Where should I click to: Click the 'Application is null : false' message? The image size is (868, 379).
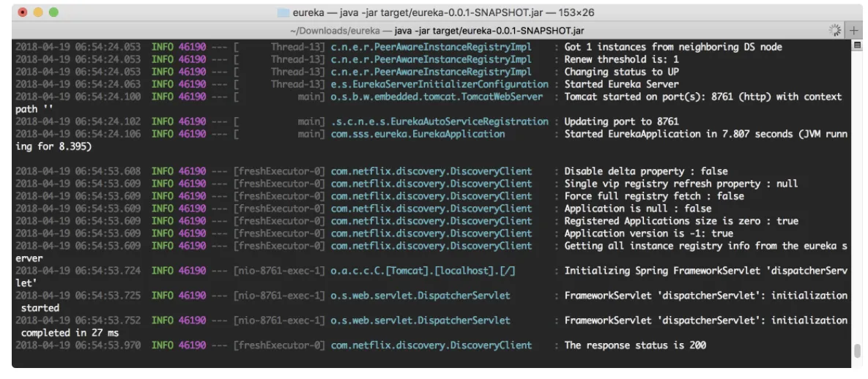(638, 209)
